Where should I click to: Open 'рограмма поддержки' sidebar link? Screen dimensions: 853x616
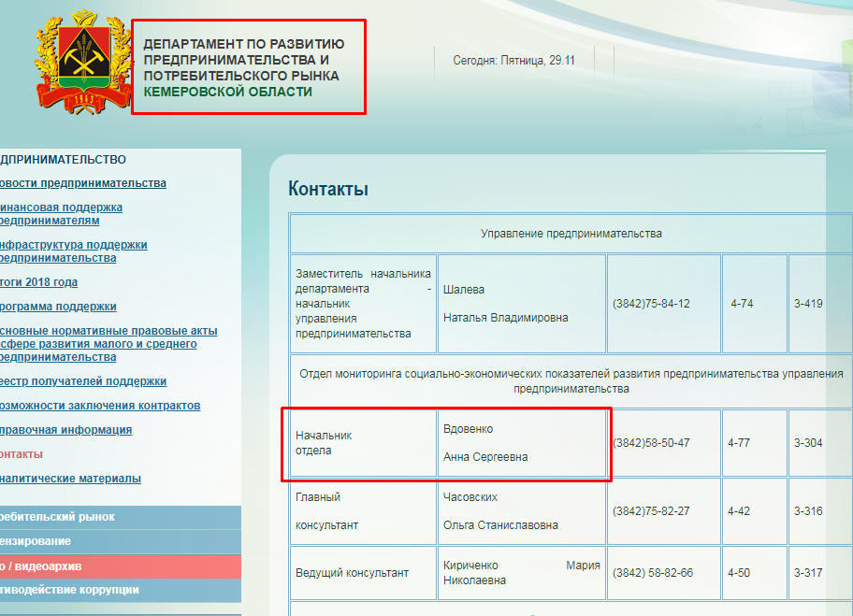point(58,307)
